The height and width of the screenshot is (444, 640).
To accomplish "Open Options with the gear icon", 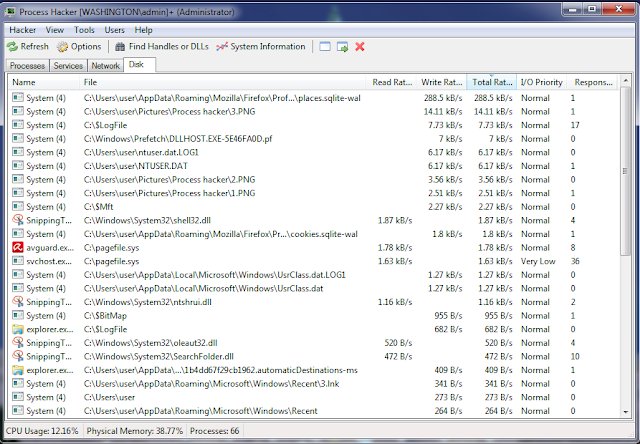I will coord(62,47).
